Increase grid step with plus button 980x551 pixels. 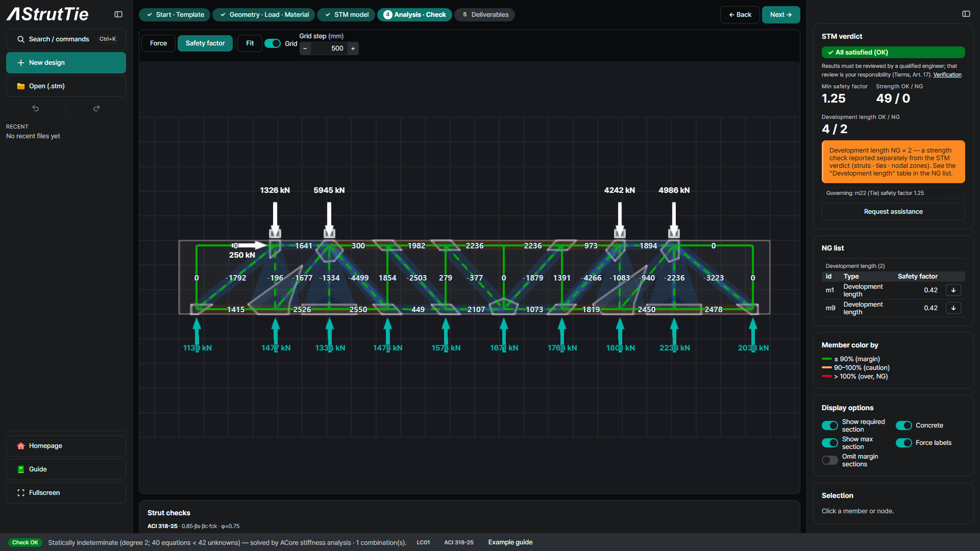coord(353,48)
